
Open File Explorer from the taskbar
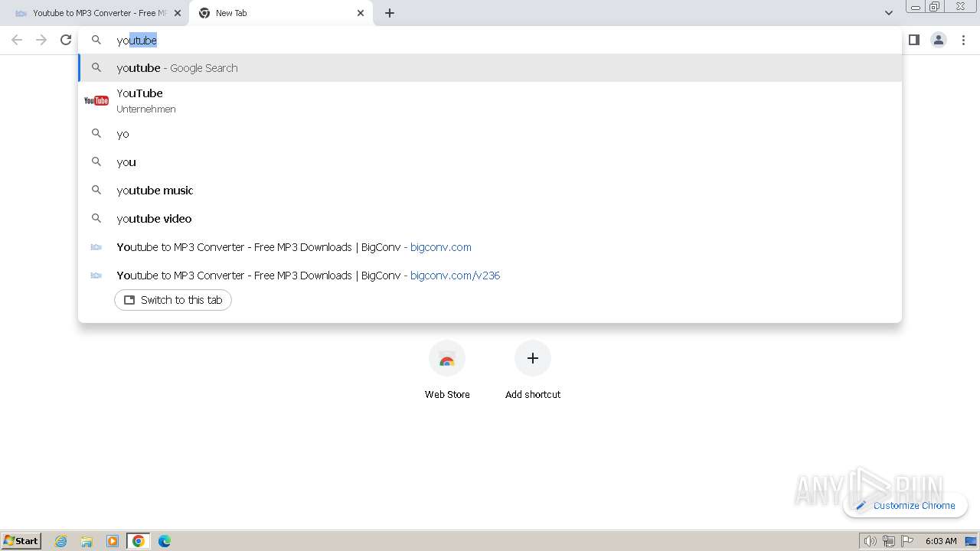click(87, 541)
